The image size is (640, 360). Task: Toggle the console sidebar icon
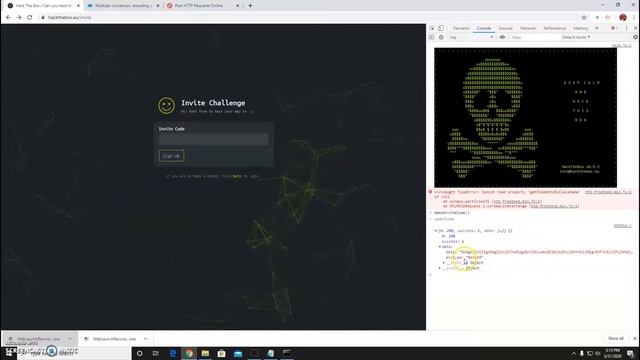tap(432, 37)
